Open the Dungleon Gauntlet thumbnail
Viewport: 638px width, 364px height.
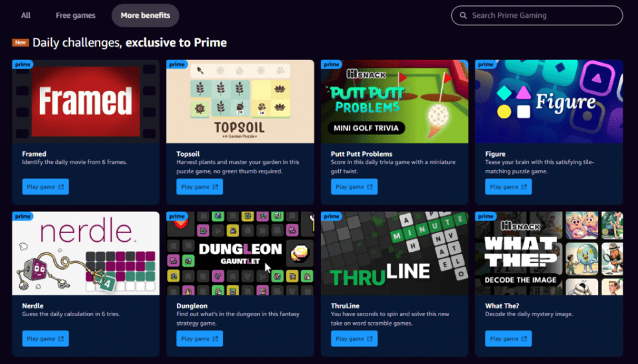tap(240, 253)
